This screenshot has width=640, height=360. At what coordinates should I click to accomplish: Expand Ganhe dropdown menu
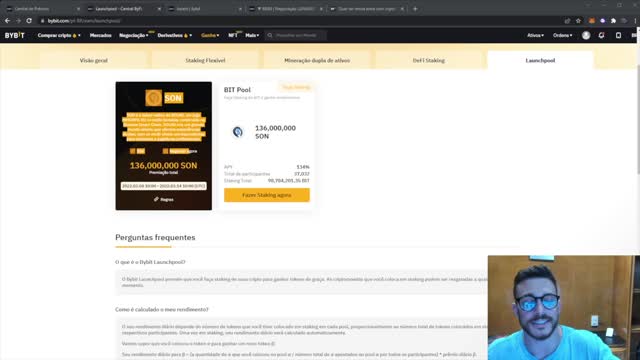[x=210, y=36]
